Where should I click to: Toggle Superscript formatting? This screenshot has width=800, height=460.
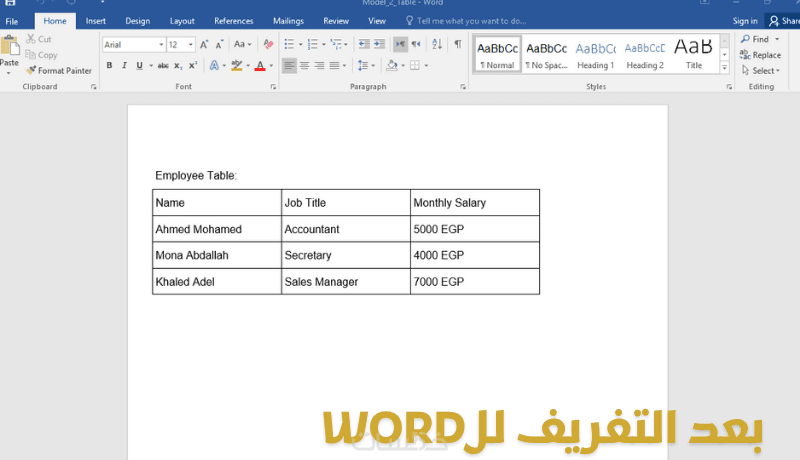click(193, 65)
